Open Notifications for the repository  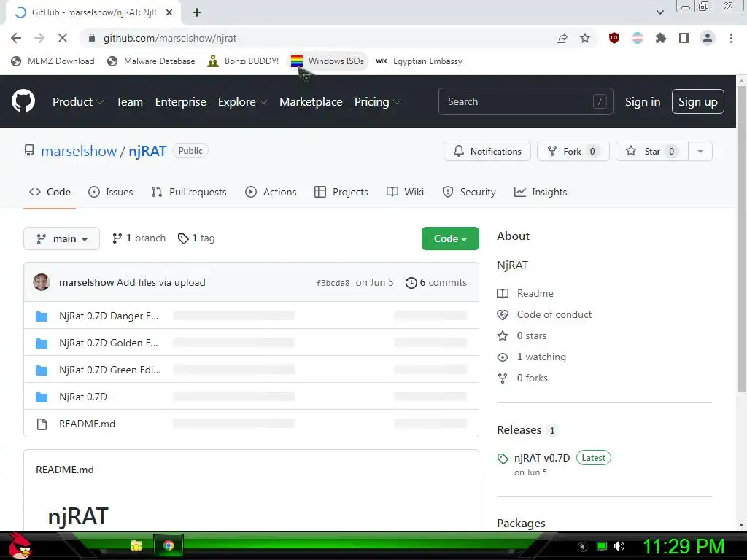click(x=487, y=151)
